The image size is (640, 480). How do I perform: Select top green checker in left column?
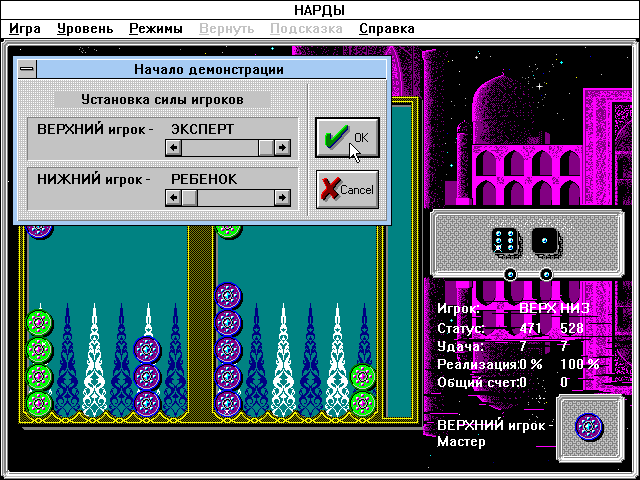39,323
